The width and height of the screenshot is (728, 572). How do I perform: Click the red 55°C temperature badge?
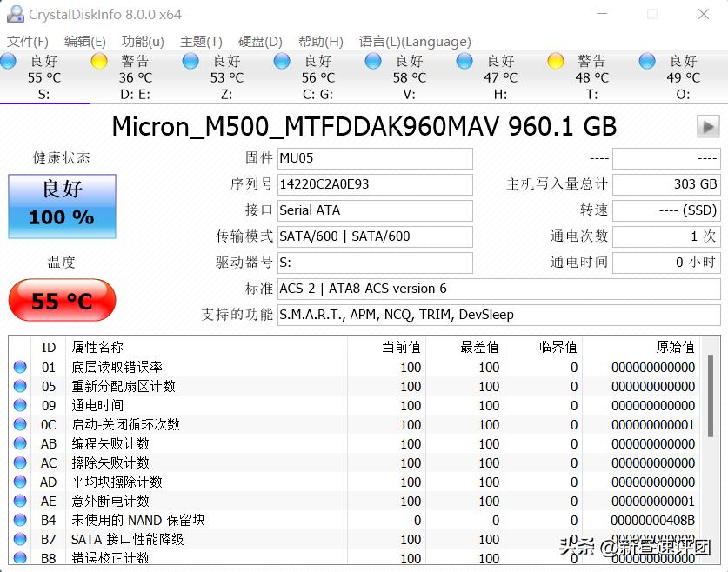tap(61, 299)
